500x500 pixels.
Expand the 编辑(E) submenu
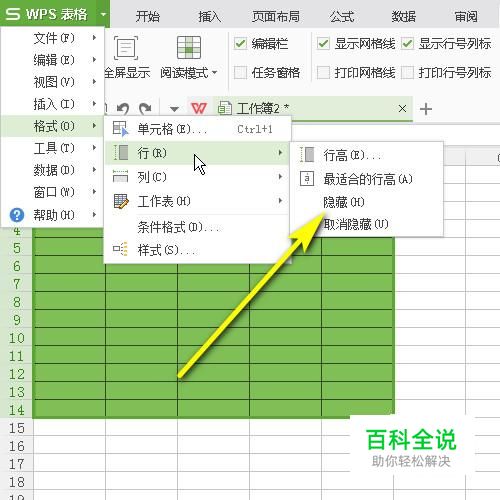[x=53, y=60]
